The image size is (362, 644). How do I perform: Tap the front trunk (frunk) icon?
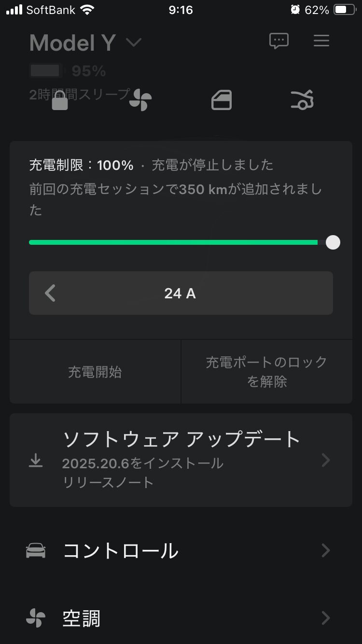(x=302, y=100)
